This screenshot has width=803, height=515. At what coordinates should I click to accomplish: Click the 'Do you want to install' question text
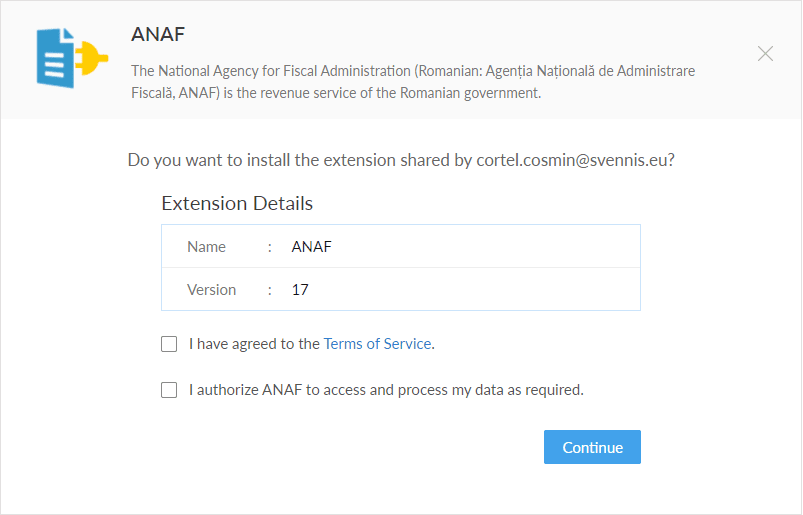coord(401,160)
